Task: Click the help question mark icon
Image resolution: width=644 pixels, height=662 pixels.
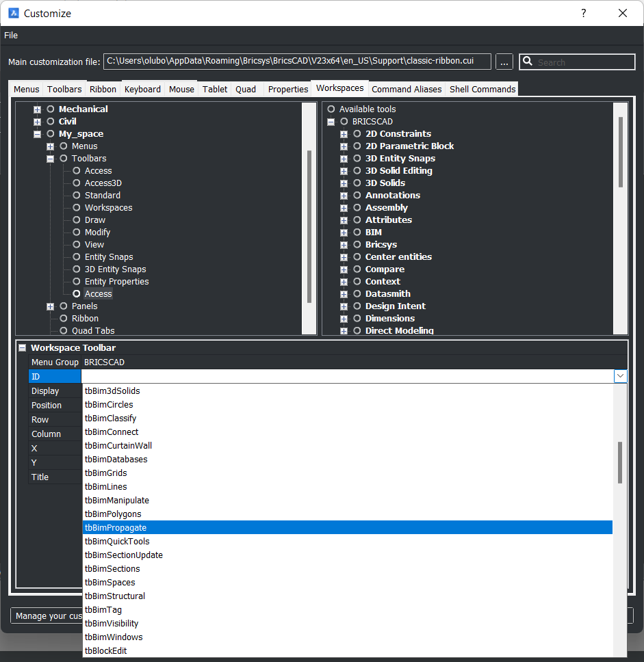Action: click(583, 13)
